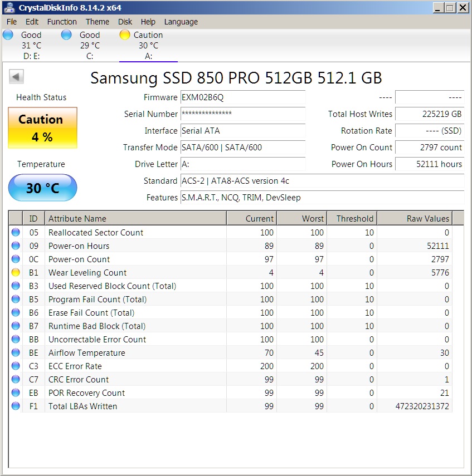Select the Airflow Temperature attribute name
This screenshot has height=476, width=472.
tap(87, 353)
